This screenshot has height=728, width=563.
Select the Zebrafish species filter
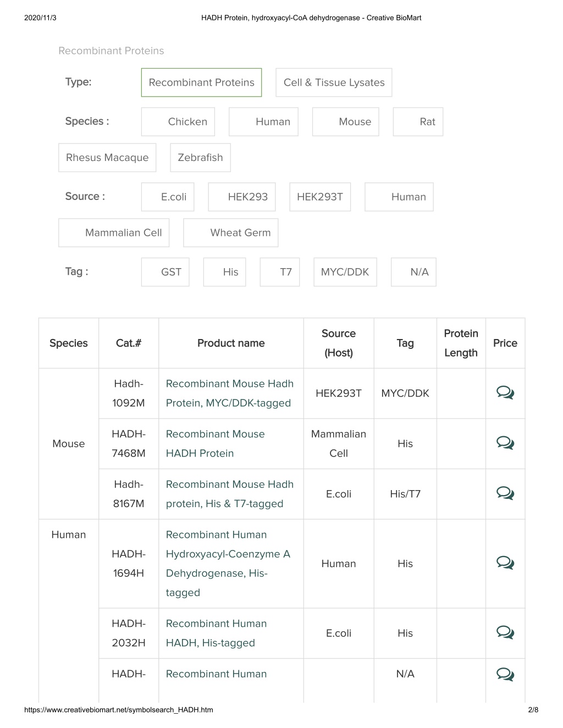click(200, 158)
